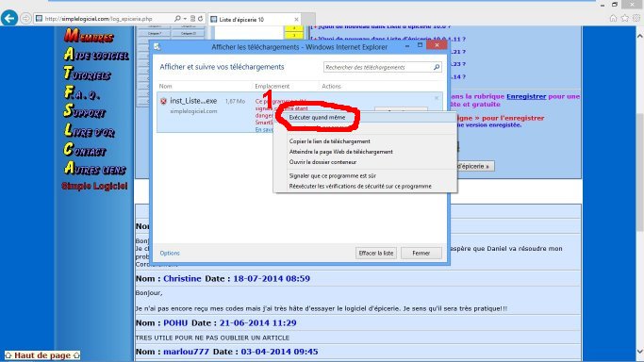Click the 'Nom' column header
Image resolution: width=644 pixels, height=362 pixels.
pyautogui.click(x=166, y=86)
